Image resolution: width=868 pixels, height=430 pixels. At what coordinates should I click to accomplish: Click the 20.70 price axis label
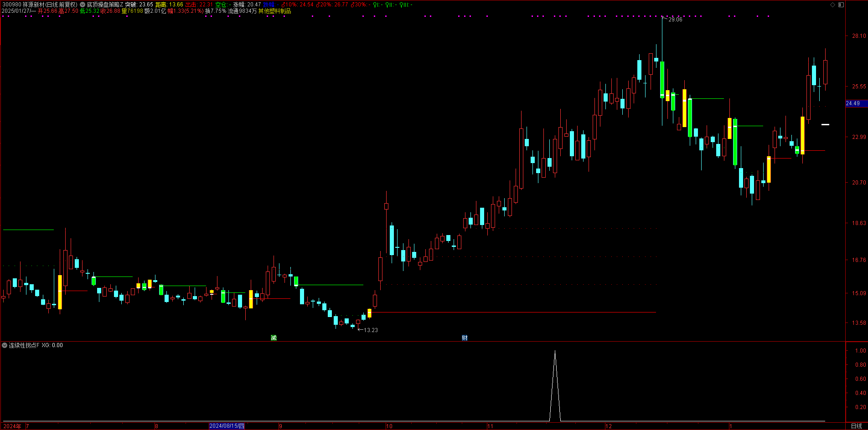pos(859,183)
